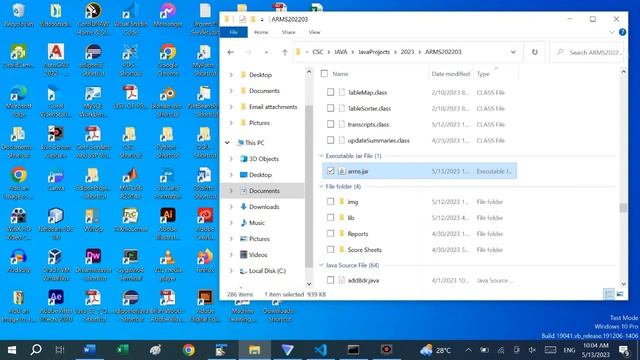
Task: Launch Visual Studio Code from desktop shortcut
Action: pos(131,18)
